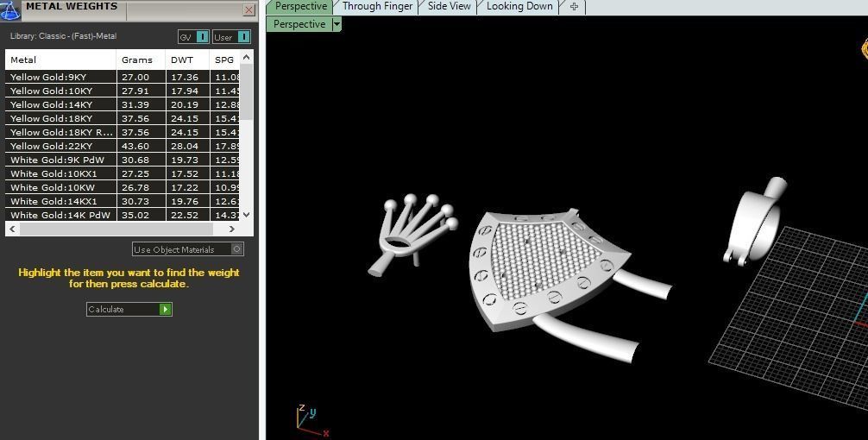Open the Perspective viewport label dropdown arrow
Screen dimensions: 868x440
336,24
